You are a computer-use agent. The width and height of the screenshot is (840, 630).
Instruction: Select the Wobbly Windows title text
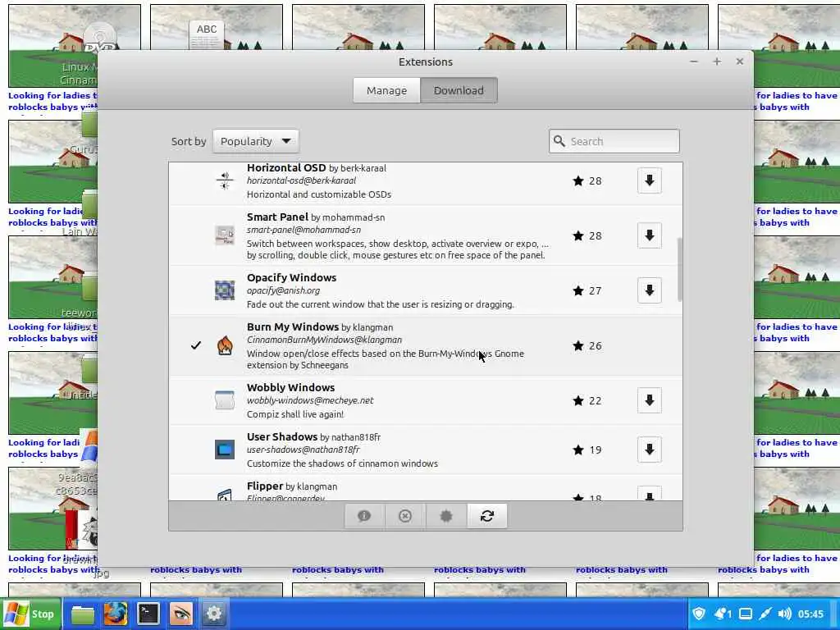click(x=290, y=387)
